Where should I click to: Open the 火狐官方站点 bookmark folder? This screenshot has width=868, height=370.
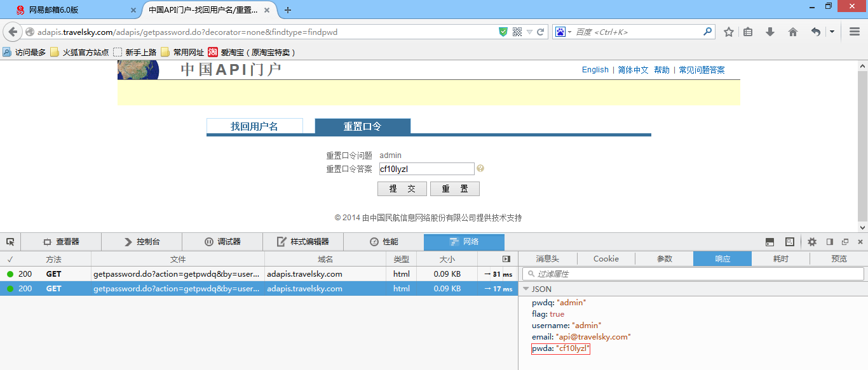tap(80, 53)
